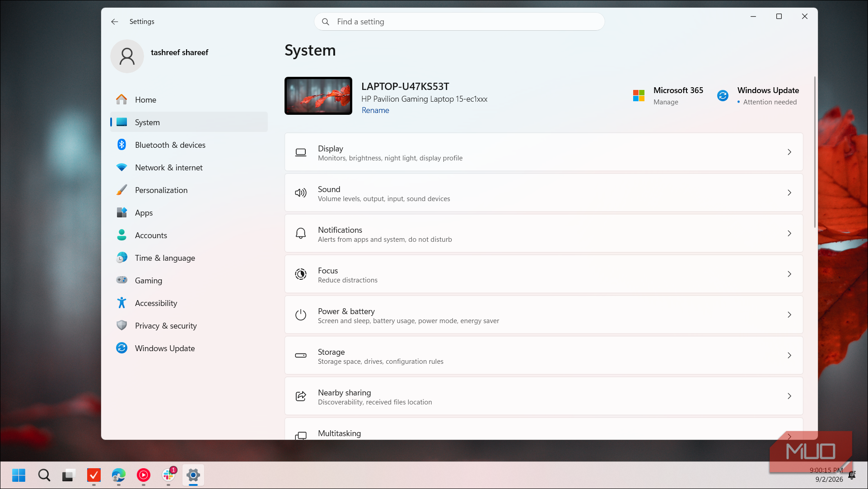This screenshot has height=489, width=868.
Task: Click the LAPTOP-U47KS53T device name
Action: (x=405, y=86)
